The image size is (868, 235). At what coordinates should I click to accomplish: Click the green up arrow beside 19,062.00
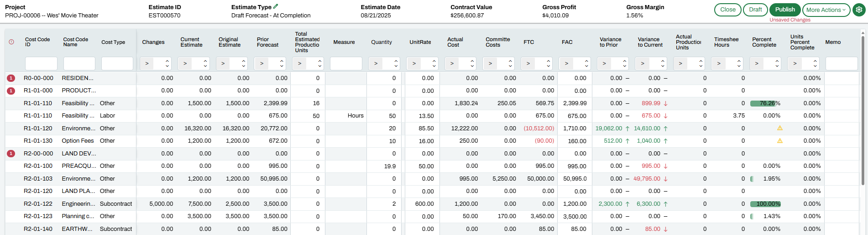[627, 128]
